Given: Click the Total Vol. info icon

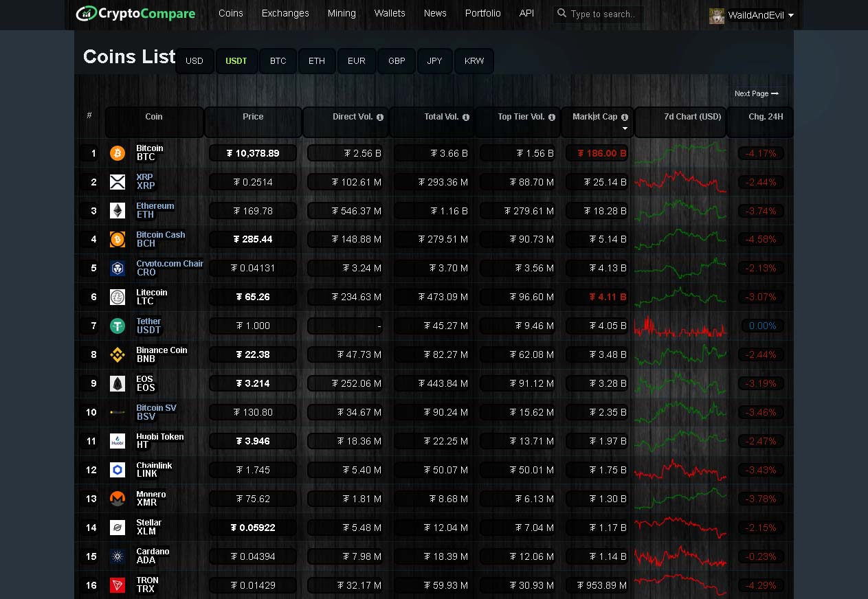Looking at the screenshot, I should click(466, 117).
